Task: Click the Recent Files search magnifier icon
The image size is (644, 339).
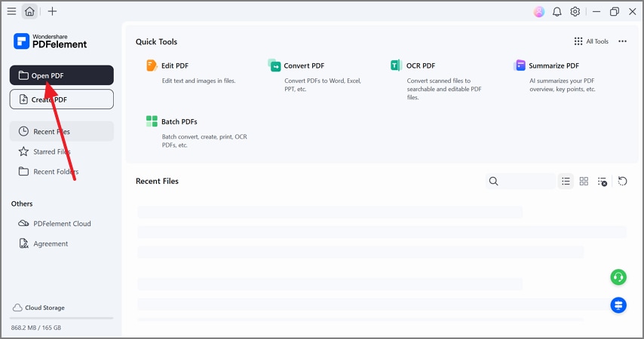Action: click(x=493, y=181)
